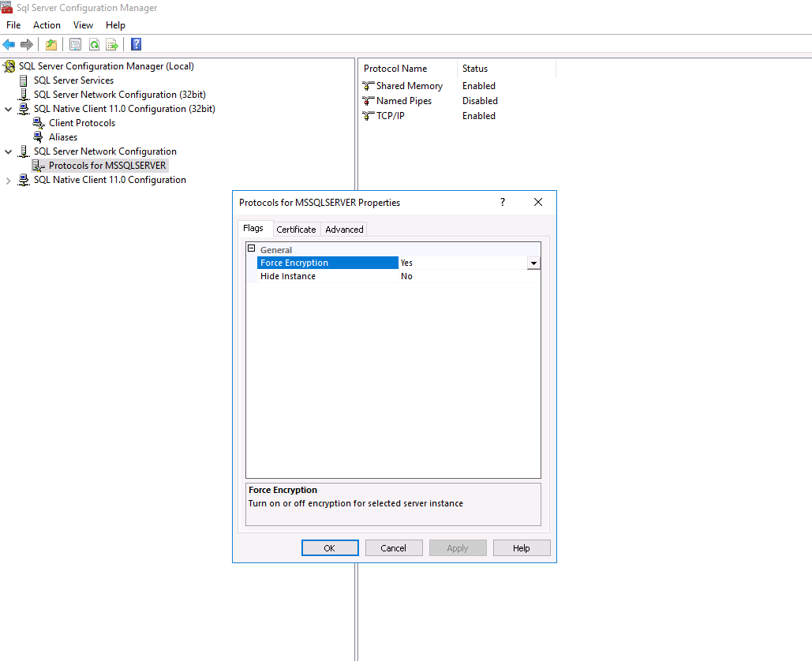Click the TCP/IP protocol icon
This screenshot has height=661, width=812.
[369, 116]
